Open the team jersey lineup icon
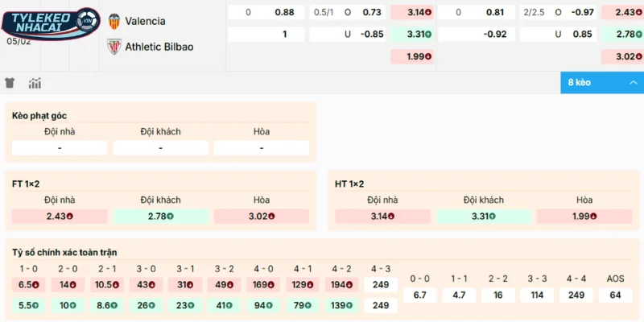The image size is (644, 322). [x=10, y=83]
